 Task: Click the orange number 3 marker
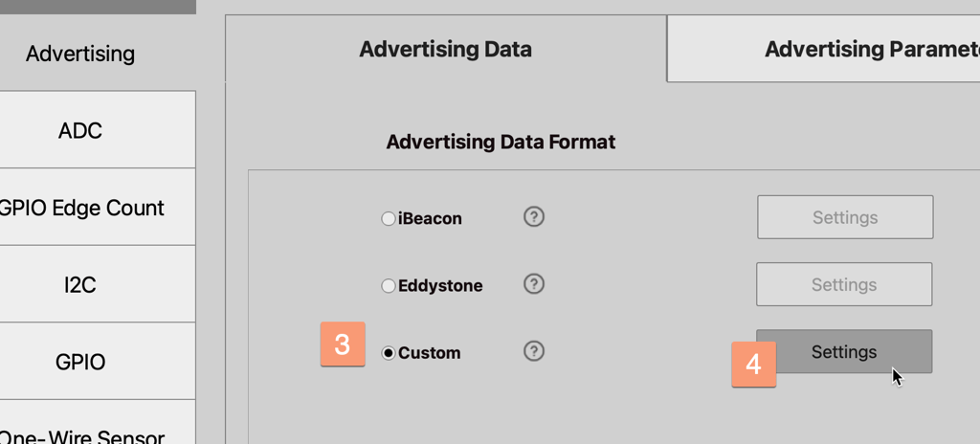[x=343, y=344]
